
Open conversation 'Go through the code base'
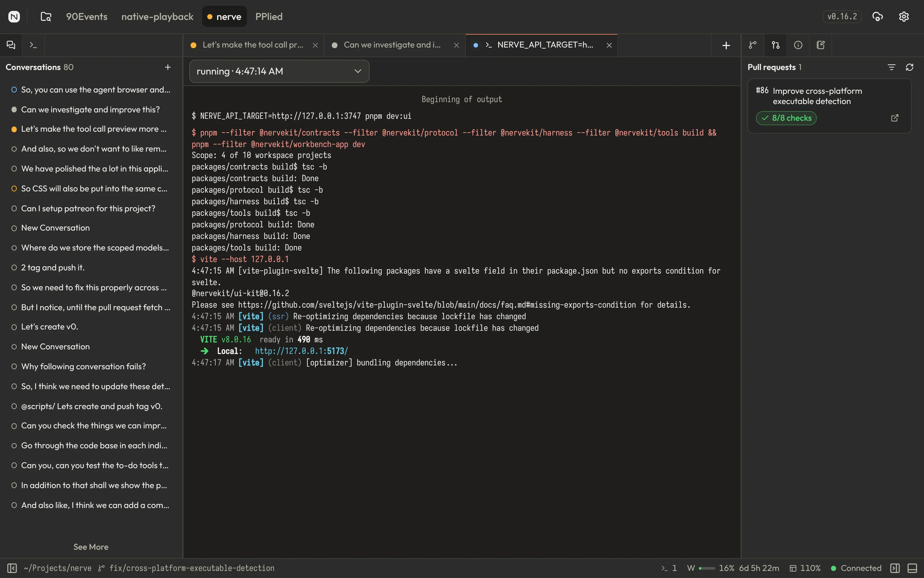[91, 446]
